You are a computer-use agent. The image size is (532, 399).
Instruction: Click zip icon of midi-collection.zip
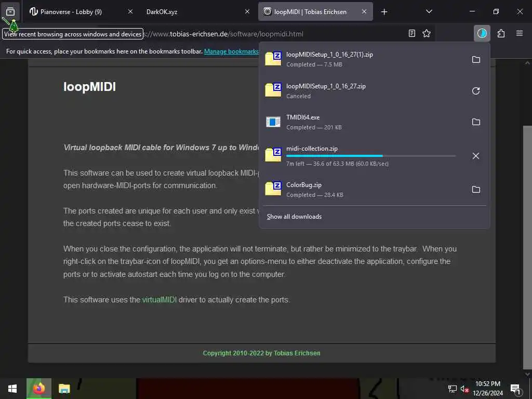(273, 155)
